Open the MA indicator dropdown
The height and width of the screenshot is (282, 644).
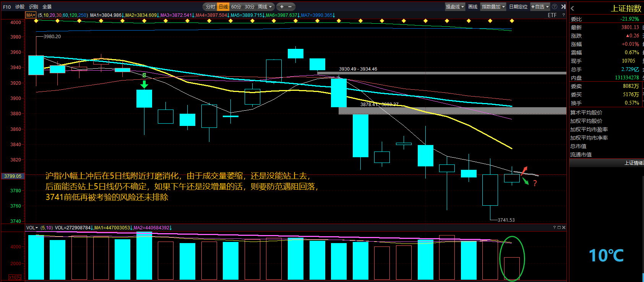pos(31,15)
